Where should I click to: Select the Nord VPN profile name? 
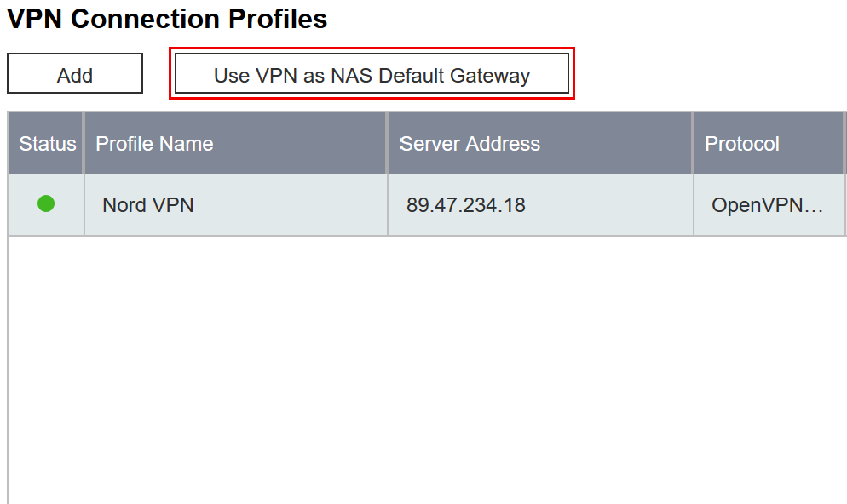pyautogui.click(x=147, y=205)
